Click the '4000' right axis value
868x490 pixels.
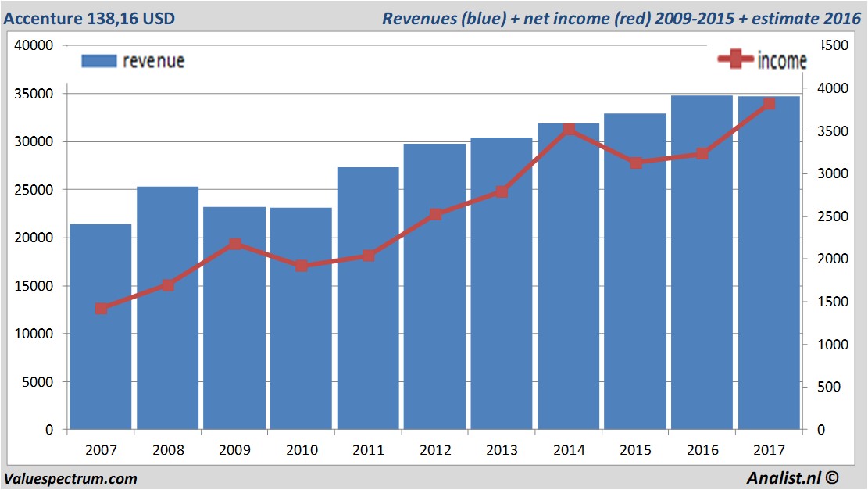pos(833,88)
